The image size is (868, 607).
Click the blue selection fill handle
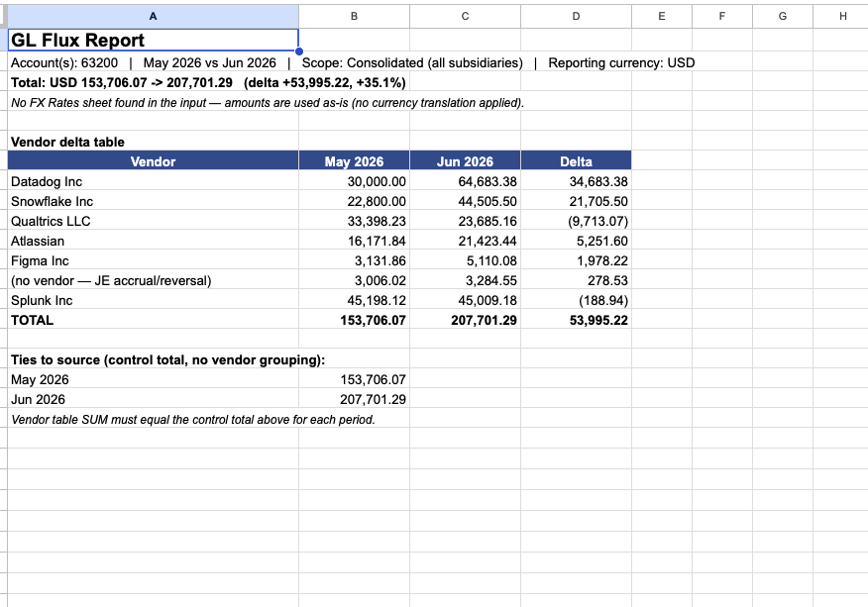(299, 51)
